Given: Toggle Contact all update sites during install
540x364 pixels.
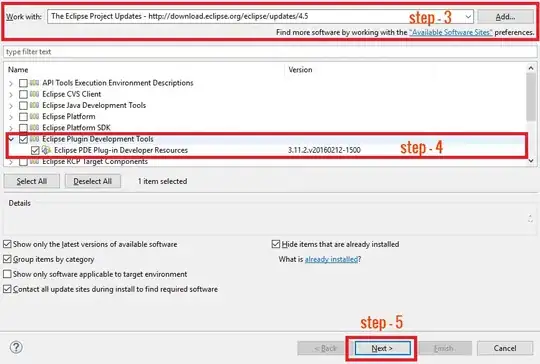Looking at the screenshot, I should pyautogui.click(x=7, y=289).
